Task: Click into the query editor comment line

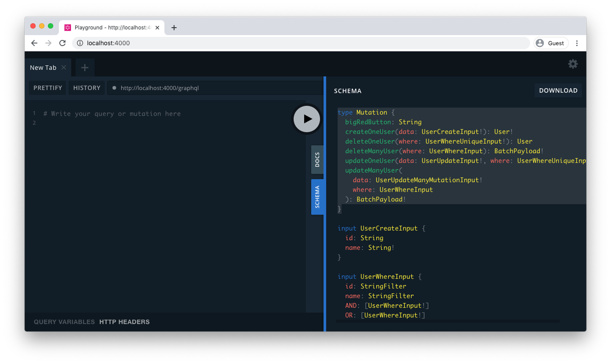Action: coord(112,114)
